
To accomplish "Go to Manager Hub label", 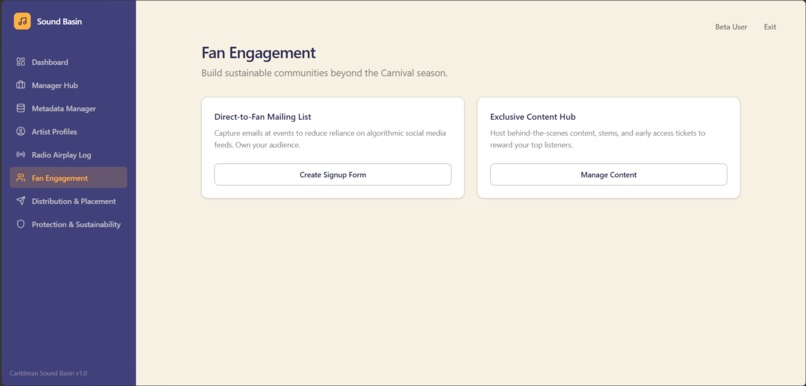I will 55,85.
